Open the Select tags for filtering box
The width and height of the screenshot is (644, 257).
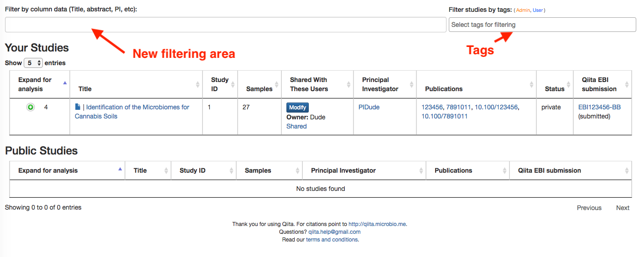[x=542, y=25]
